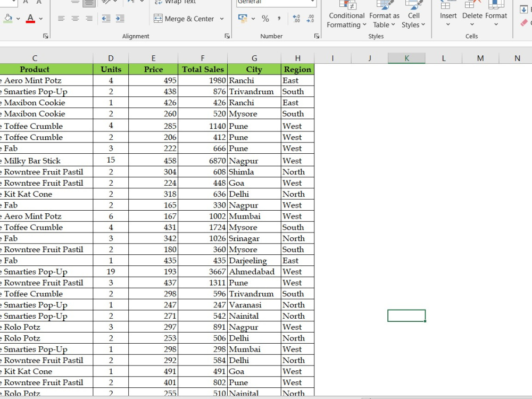
Task: Open the Conditional Formatting menu
Action: [x=346, y=14]
